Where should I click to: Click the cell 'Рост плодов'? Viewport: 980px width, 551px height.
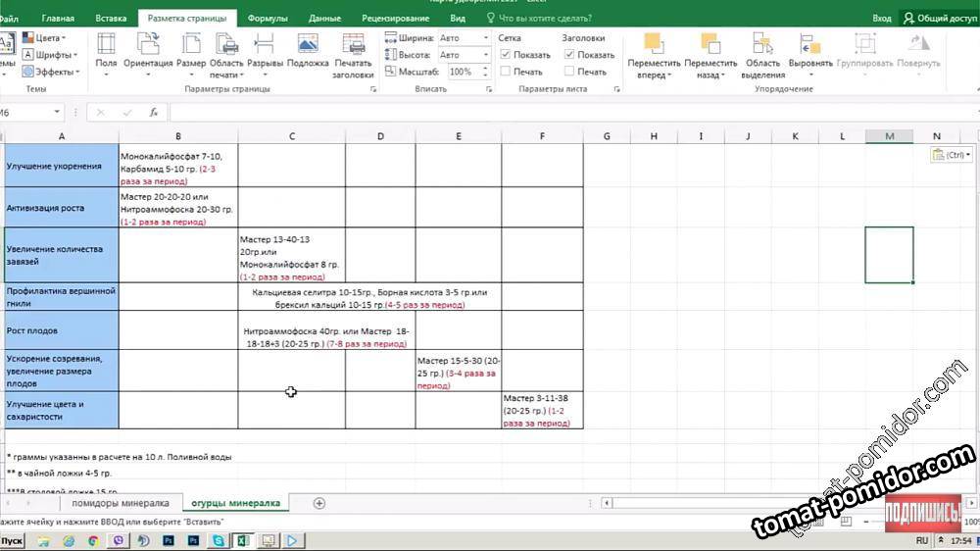[x=61, y=330]
